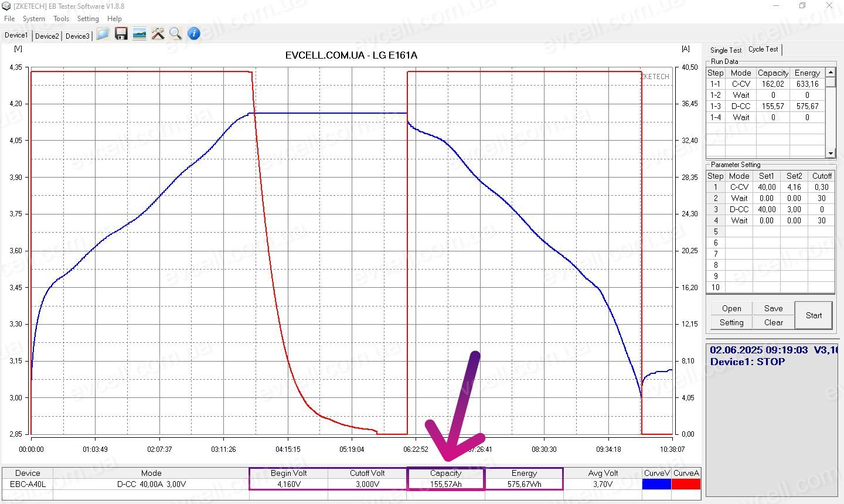Select the Cycle Test tab
The width and height of the screenshot is (844, 504).
click(x=763, y=49)
